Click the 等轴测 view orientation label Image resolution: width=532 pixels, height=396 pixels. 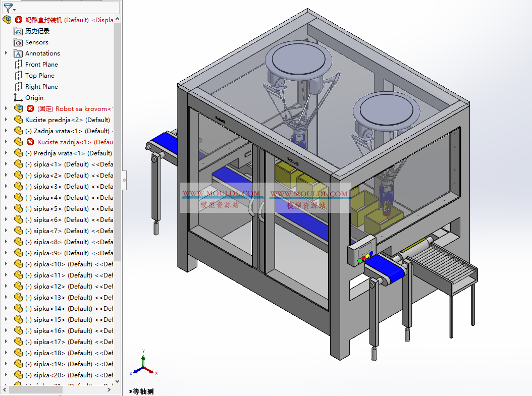tap(141, 391)
